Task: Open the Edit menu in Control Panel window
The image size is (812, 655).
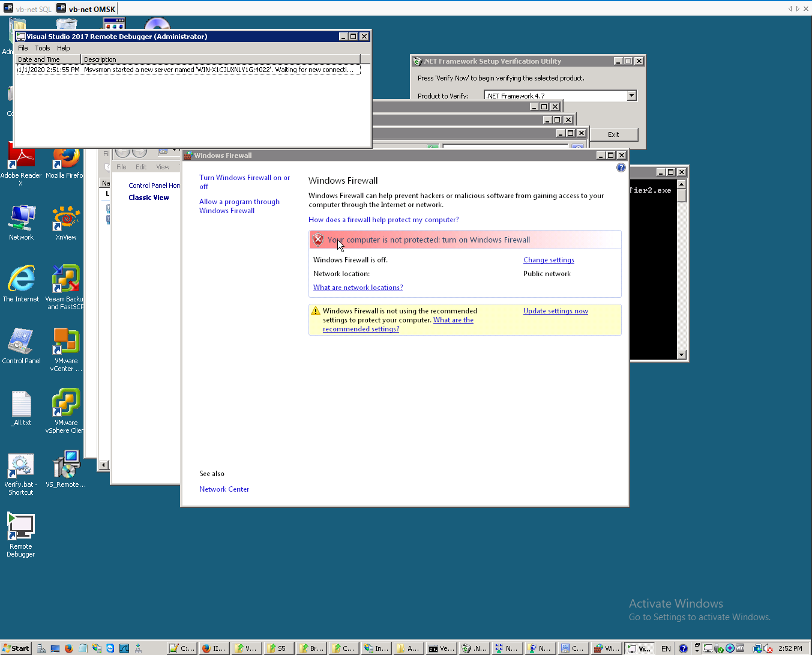Action: (141, 167)
